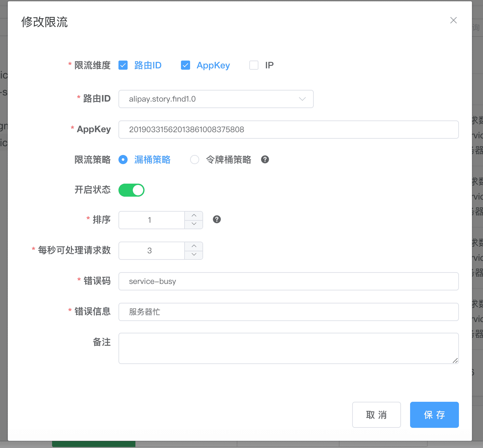Close the 修改限流 dialog
This screenshot has width=483, height=448.
(x=453, y=20)
